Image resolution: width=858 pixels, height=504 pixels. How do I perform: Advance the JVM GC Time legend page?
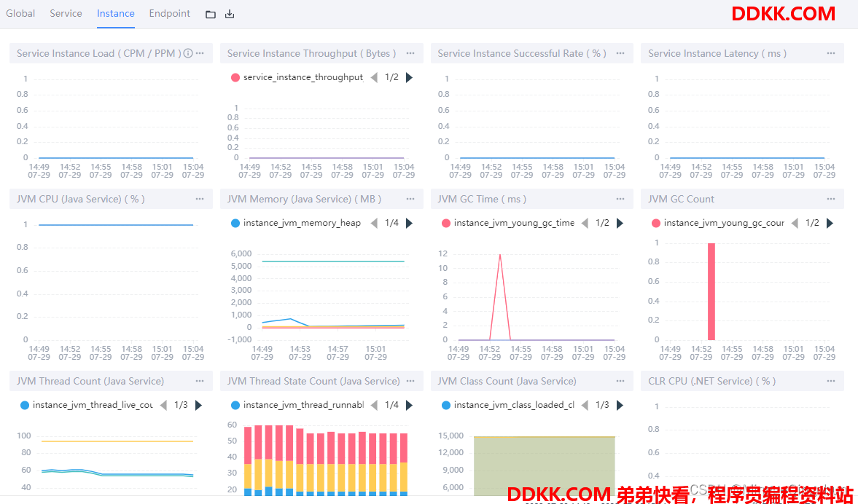coord(620,223)
